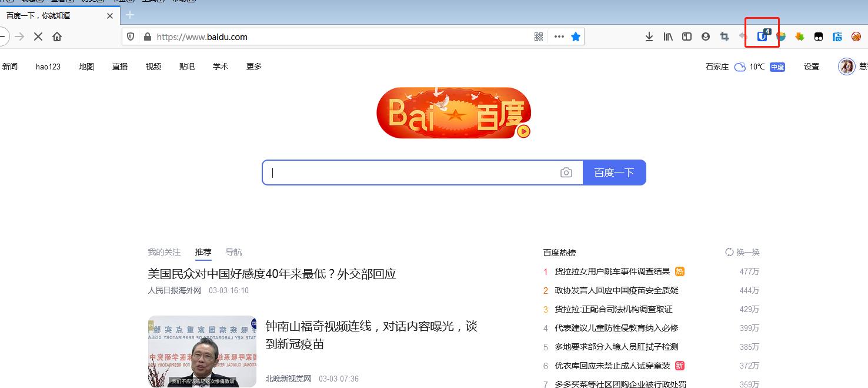This screenshot has width=868, height=388.
Task: Click the Firefox Account icon
Action: click(x=705, y=36)
